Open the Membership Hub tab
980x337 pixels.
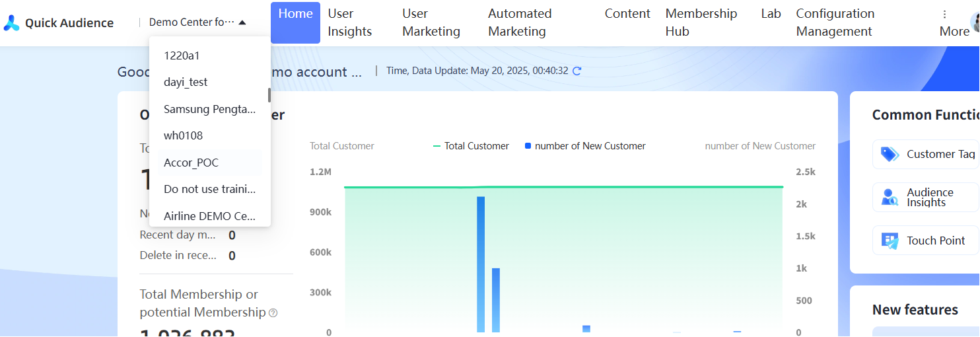click(x=701, y=22)
